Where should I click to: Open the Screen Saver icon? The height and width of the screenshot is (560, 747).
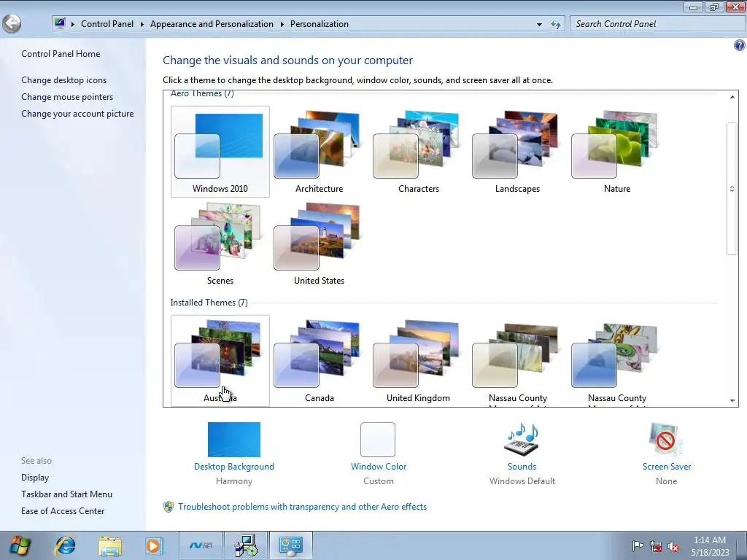pyautogui.click(x=666, y=440)
